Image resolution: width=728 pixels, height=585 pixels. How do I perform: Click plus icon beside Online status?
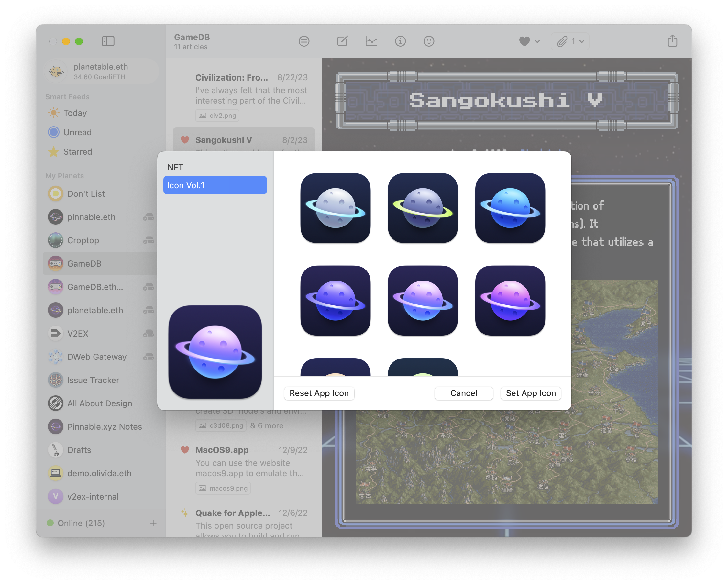[153, 523]
